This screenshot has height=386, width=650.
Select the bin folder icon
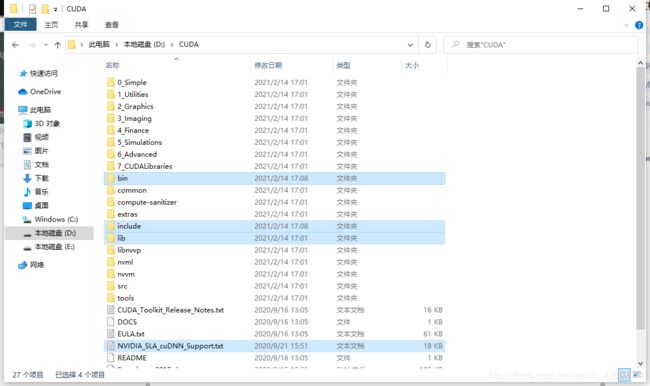(111, 178)
